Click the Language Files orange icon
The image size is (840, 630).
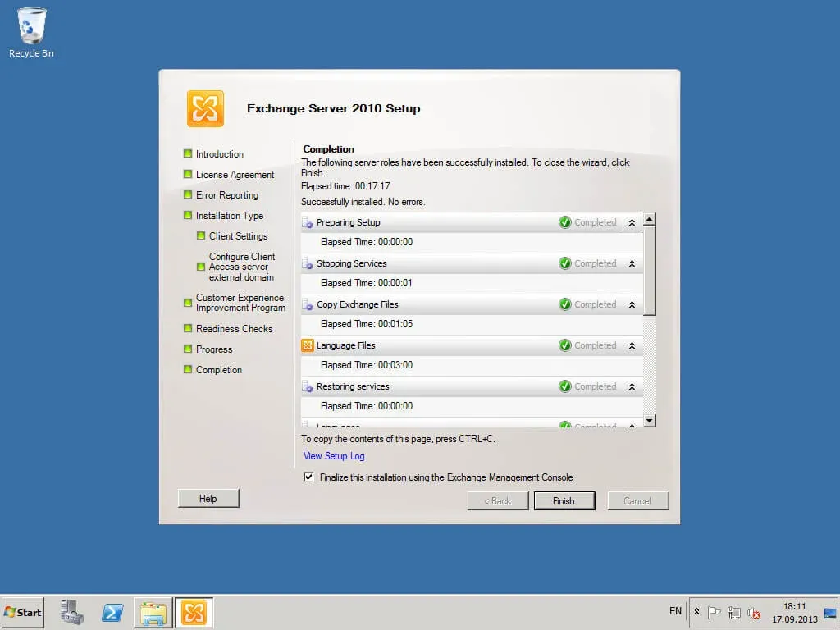pos(308,345)
